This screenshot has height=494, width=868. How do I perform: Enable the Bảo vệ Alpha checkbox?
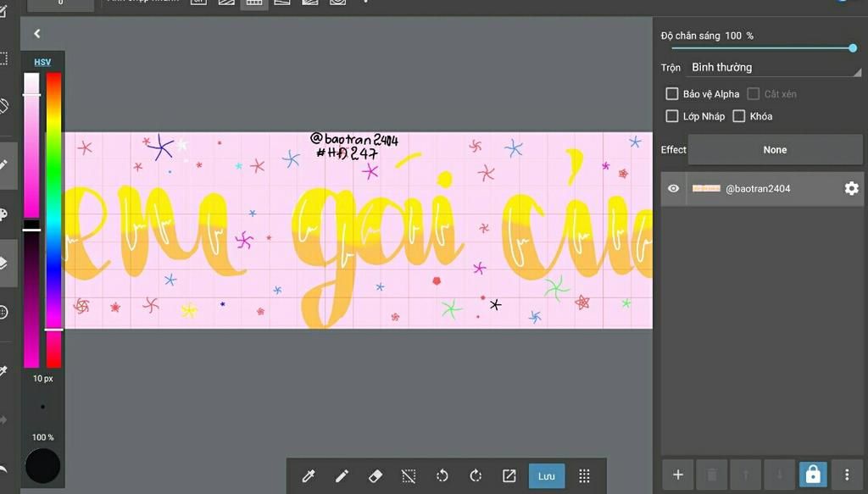click(671, 94)
